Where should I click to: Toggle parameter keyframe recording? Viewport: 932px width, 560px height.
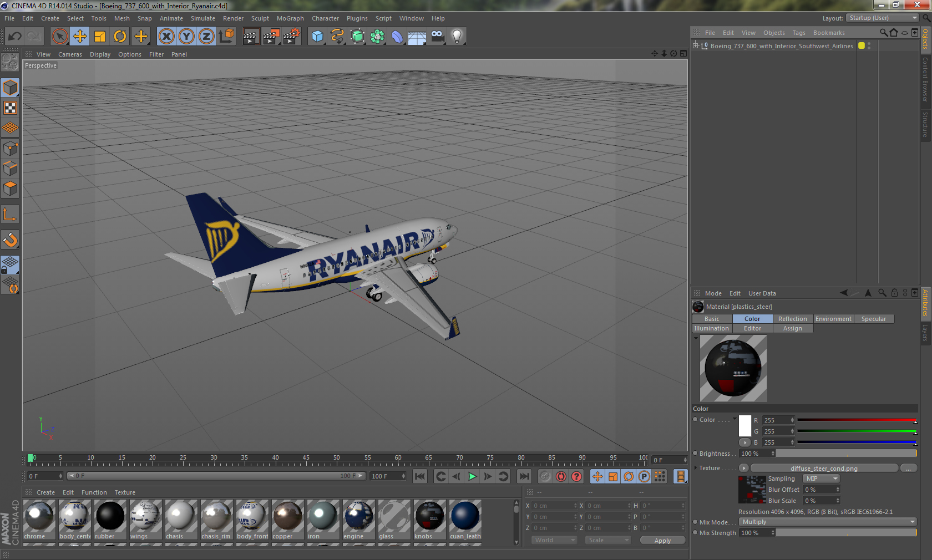point(644,476)
